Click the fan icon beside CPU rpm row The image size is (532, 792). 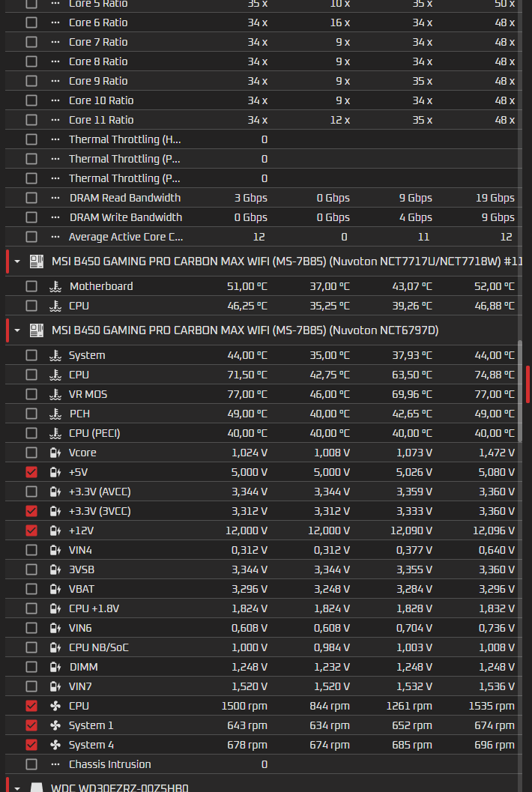[x=55, y=706]
